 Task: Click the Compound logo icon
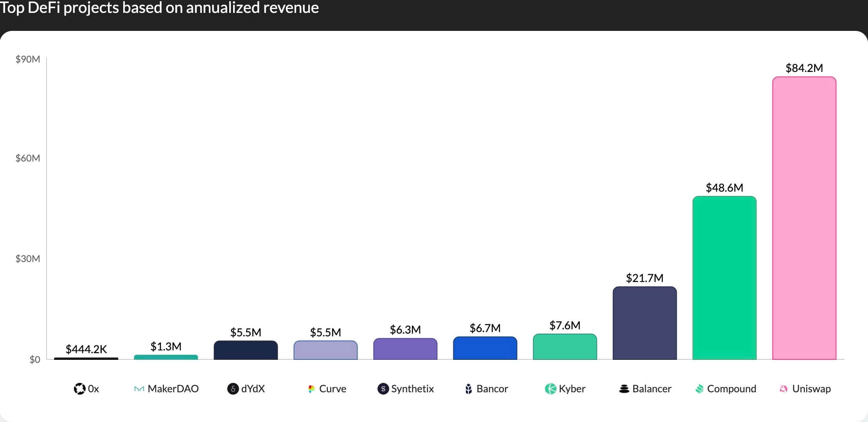tap(699, 389)
